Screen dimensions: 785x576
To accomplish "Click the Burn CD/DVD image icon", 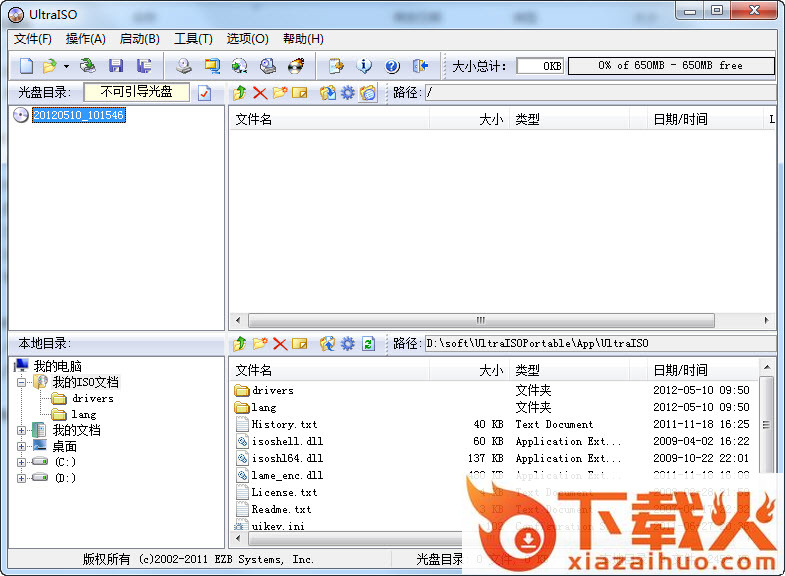I will click(x=296, y=66).
